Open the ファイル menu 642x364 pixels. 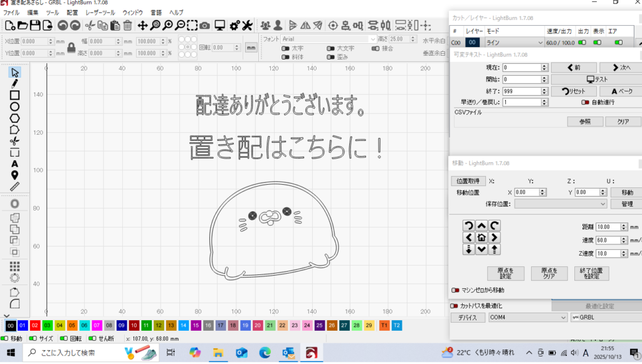point(11,13)
